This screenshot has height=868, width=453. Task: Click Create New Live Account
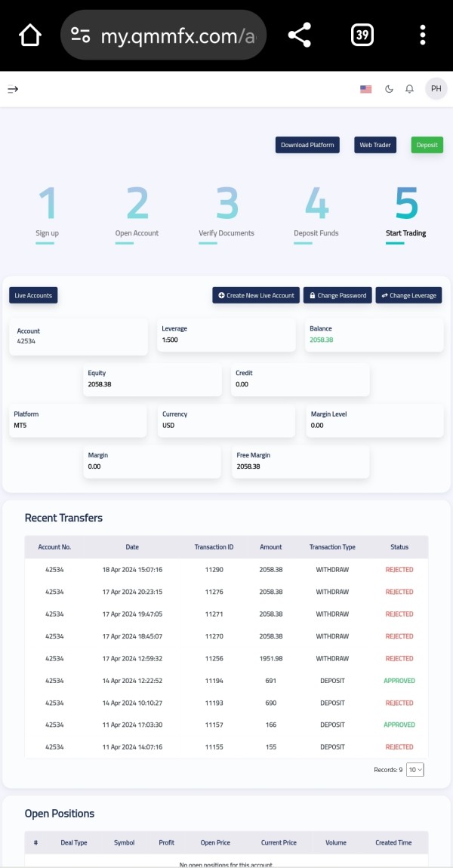256,295
